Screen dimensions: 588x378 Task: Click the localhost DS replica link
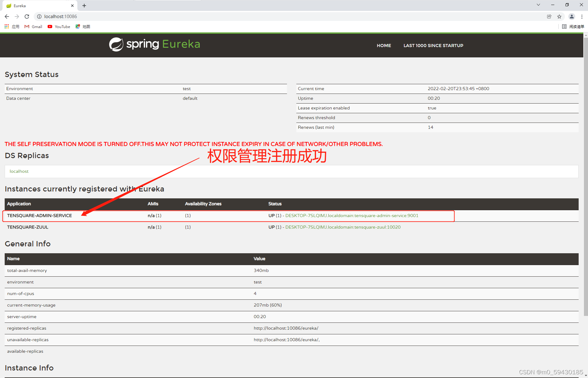click(19, 171)
